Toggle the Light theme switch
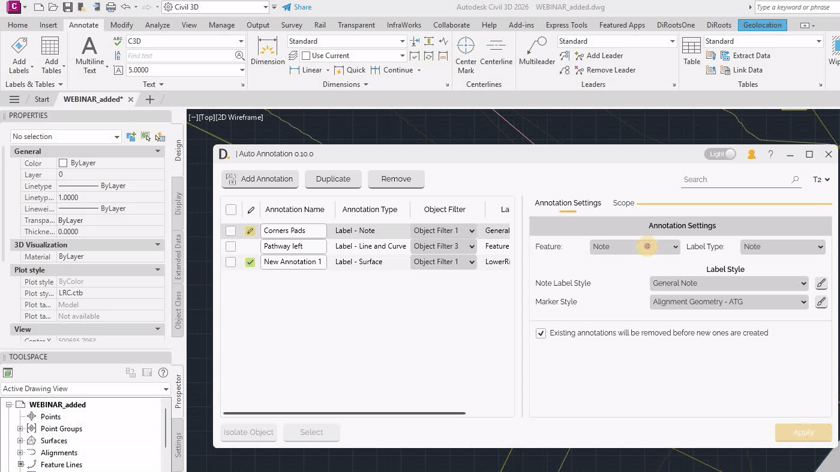The height and width of the screenshot is (472, 840). tap(721, 155)
